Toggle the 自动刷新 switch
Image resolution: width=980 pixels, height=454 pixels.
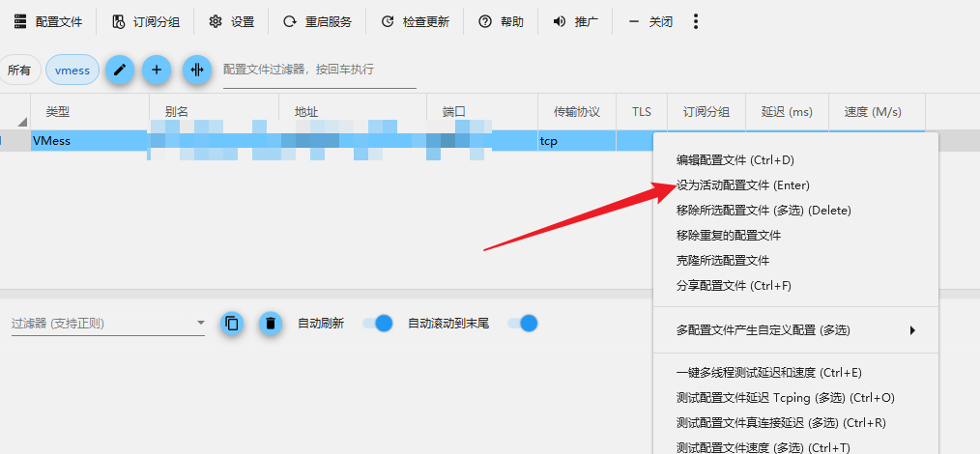pos(378,323)
